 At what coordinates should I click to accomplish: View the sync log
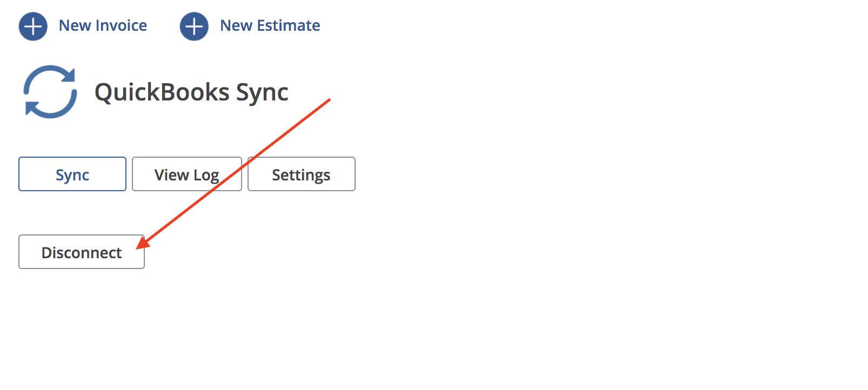tap(186, 174)
